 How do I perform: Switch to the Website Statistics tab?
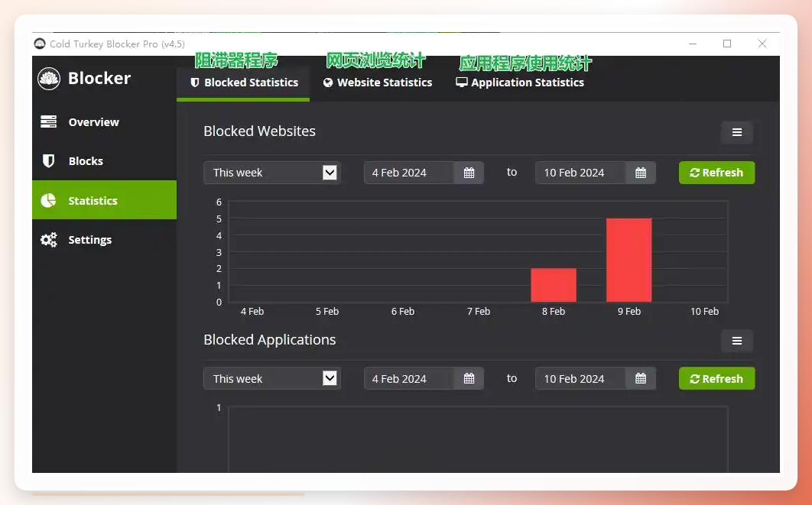[378, 83]
